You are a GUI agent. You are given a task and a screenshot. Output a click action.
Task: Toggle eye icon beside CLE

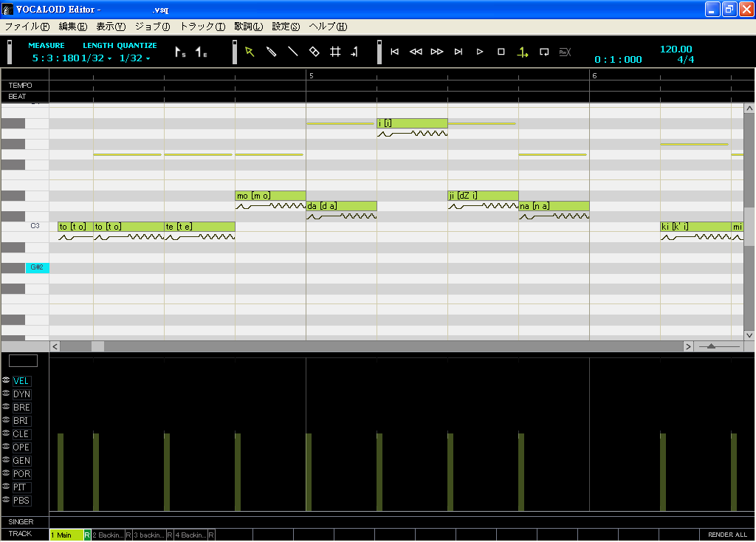[x=6, y=433]
